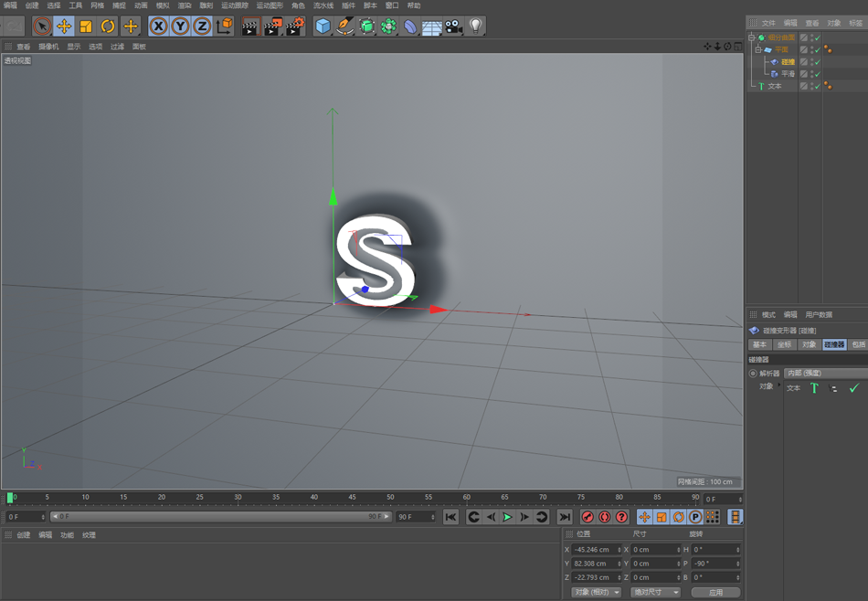Toggle the X axis lock
Screen dimensions: 868x601
pos(159,26)
